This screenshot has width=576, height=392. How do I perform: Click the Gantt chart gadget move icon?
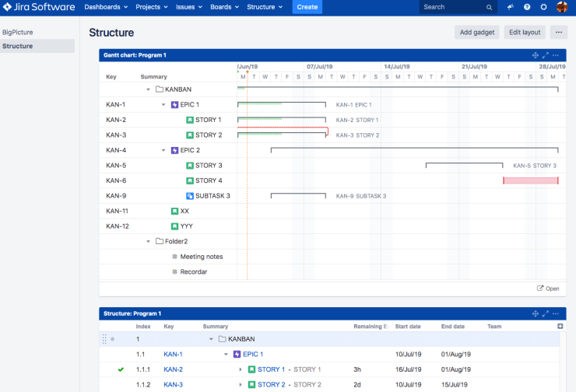[x=535, y=55]
